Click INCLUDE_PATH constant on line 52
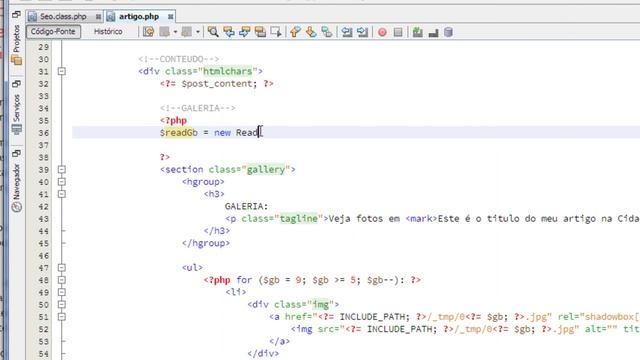 coord(401,329)
